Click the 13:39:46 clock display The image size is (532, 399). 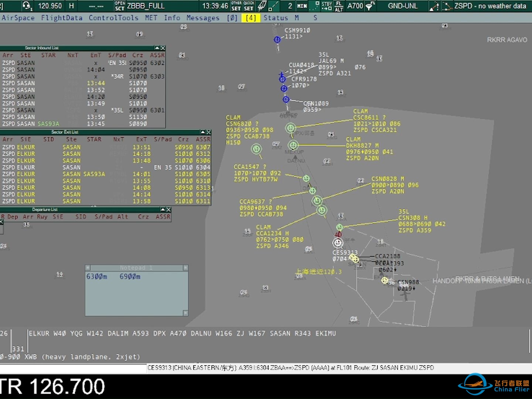(x=215, y=6)
